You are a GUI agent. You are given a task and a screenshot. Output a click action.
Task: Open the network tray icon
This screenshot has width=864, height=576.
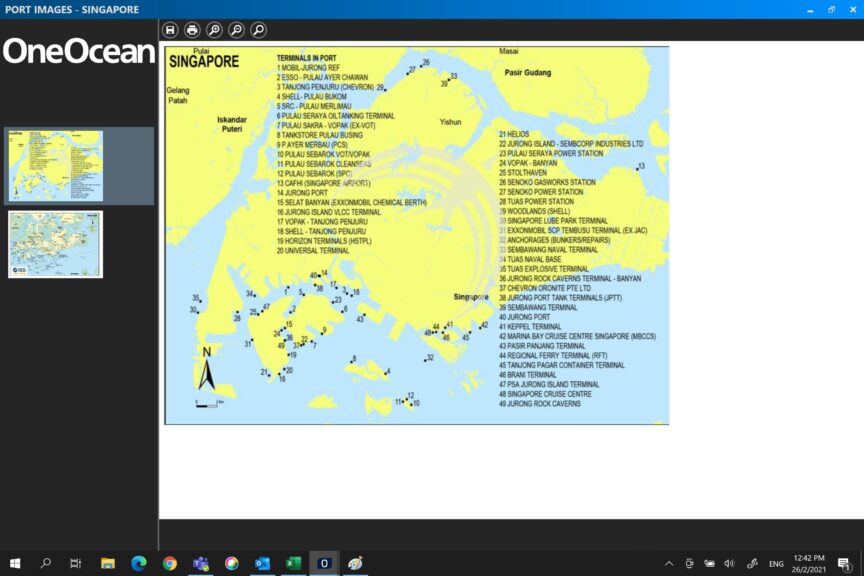[x=709, y=563]
